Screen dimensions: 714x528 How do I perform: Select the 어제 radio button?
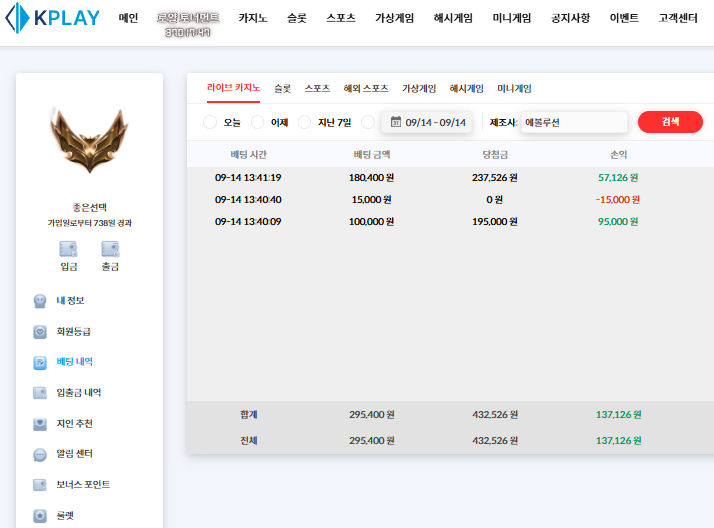coord(257,122)
